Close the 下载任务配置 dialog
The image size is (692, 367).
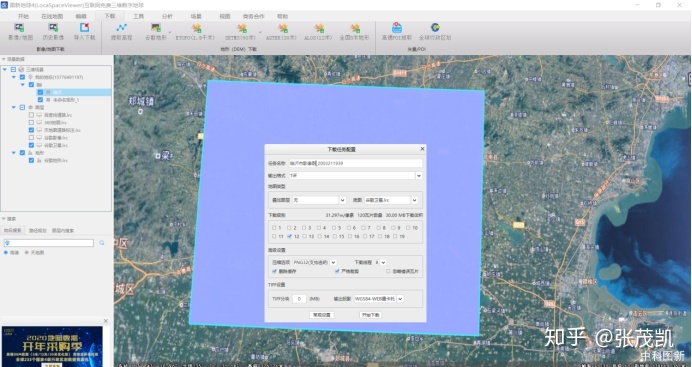pyautogui.click(x=422, y=149)
